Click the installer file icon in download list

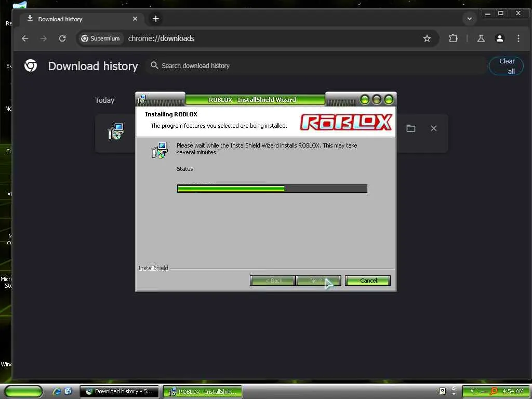point(116,131)
